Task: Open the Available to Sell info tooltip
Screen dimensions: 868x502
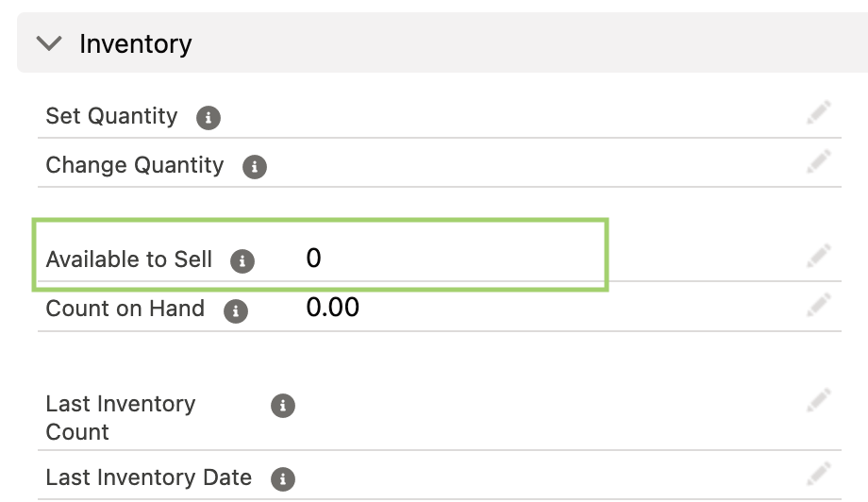Action: point(242,260)
